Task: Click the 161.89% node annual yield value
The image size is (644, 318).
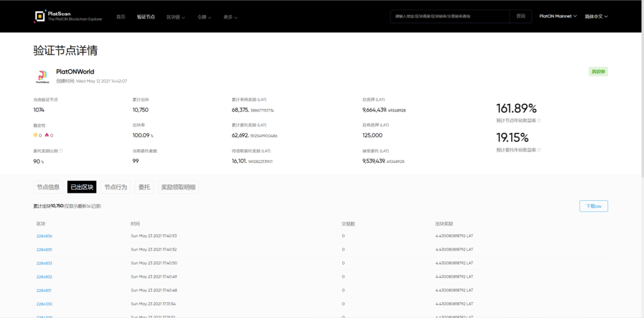Action: pyautogui.click(x=516, y=108)
